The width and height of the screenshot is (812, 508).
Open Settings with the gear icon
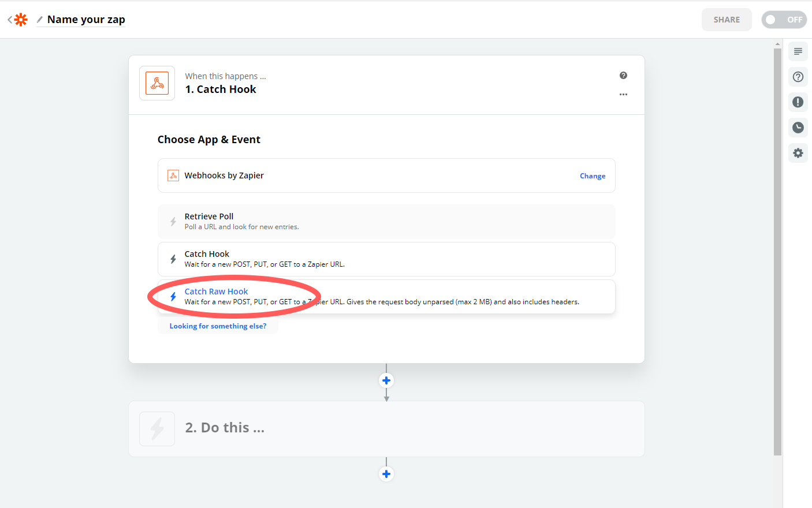tap(798, 153)
